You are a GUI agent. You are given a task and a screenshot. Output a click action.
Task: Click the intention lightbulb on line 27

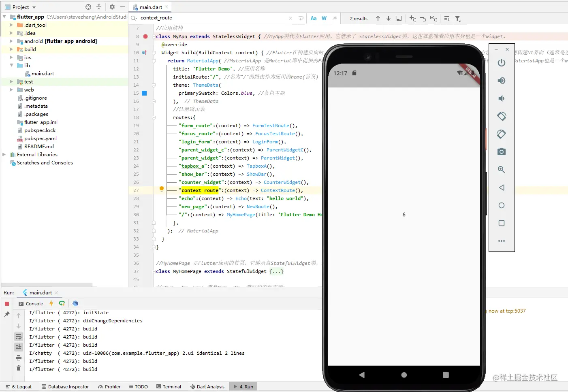point(162,189)
